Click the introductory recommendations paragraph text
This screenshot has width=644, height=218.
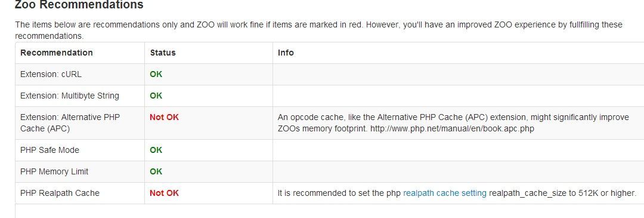tap(318, 30)
